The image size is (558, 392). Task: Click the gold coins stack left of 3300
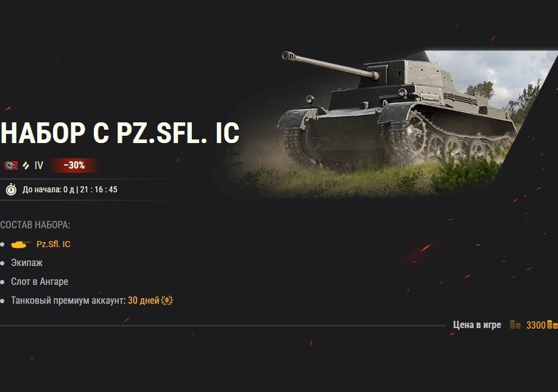coord(515,325)
